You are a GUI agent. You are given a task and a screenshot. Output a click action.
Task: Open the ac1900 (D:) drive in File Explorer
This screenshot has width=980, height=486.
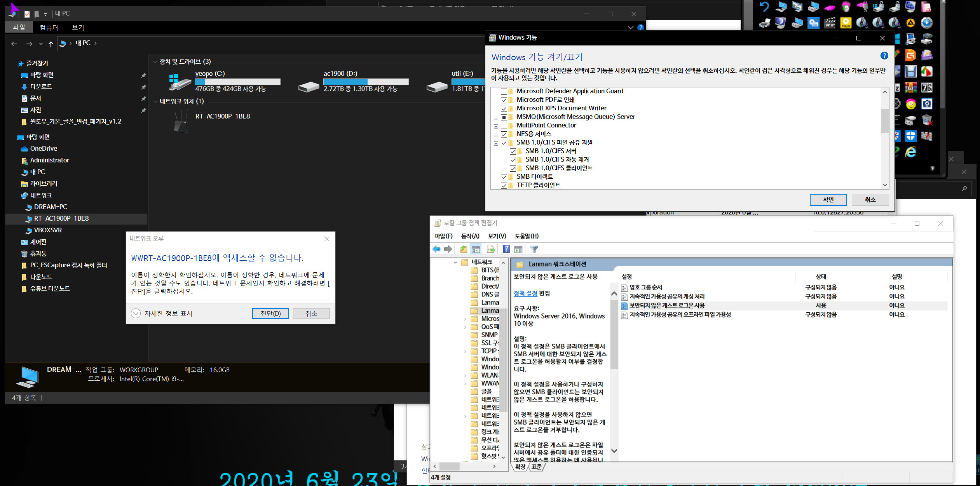pos(353,81)
